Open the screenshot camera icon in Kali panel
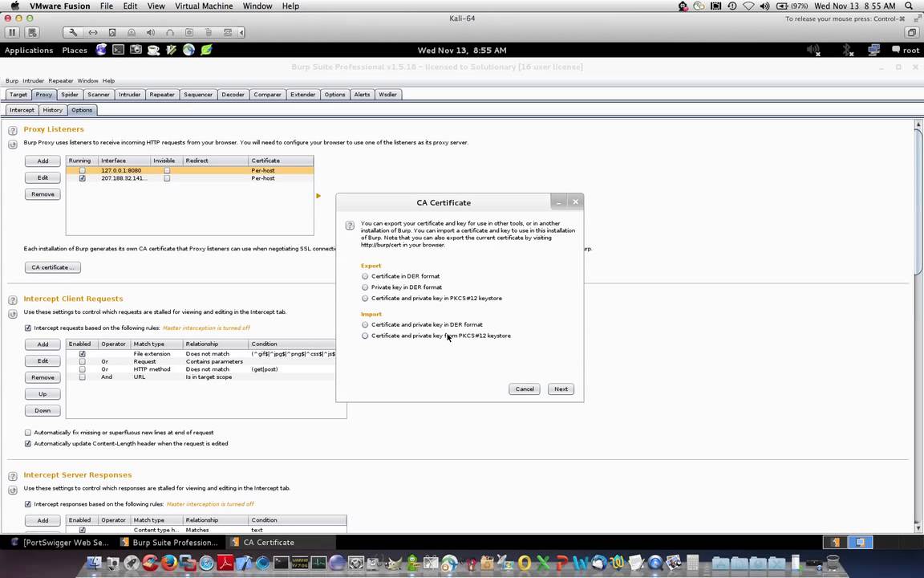Screen dimensions: 924x578 point(136,50)
